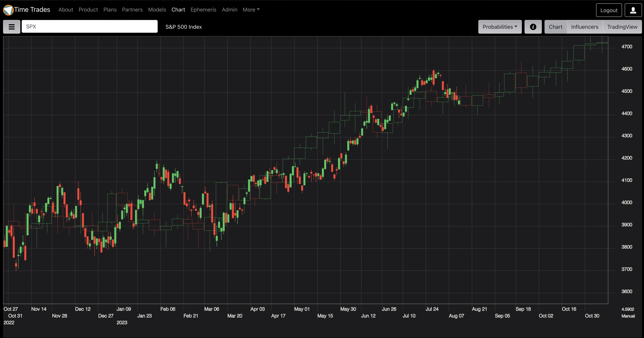
Task: Open the info circle button
Action: click(x=533, y=27)
